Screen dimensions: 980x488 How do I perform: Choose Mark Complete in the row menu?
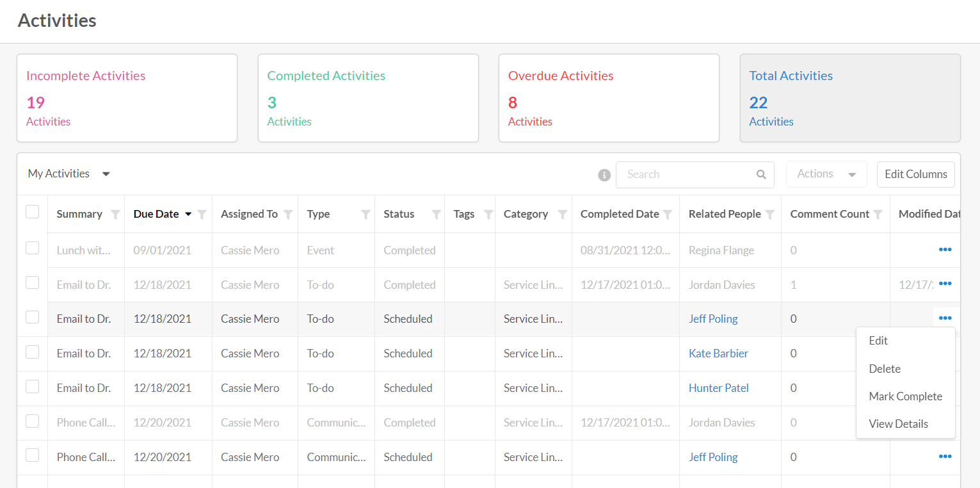coord(905,396)
